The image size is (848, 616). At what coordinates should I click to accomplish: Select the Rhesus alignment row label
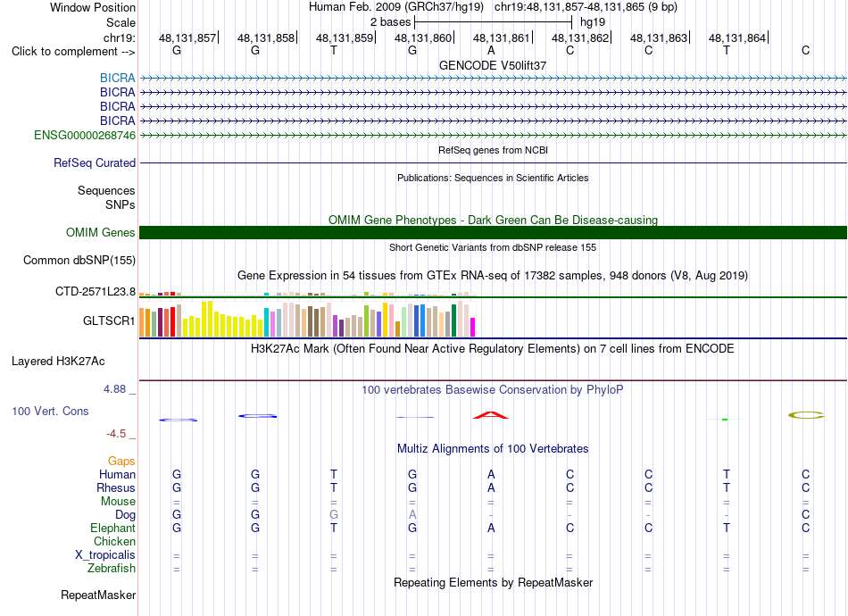(x=116, y=487)
